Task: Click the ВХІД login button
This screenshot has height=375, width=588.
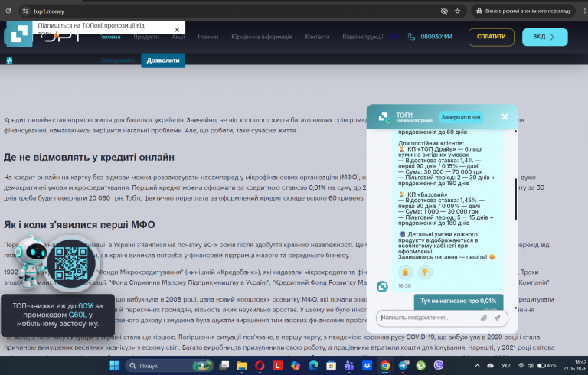Action: 545,37
